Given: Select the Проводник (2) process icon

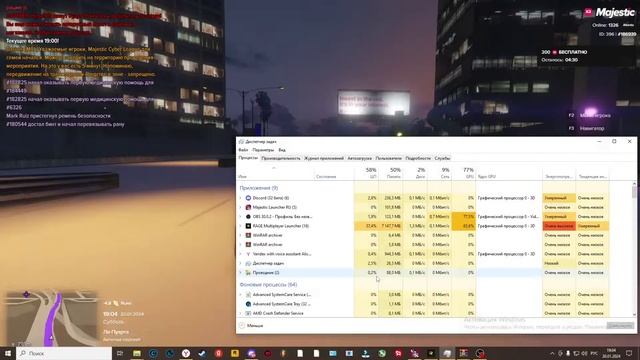Looking at the screenshot, I should (x=248, y=273).
